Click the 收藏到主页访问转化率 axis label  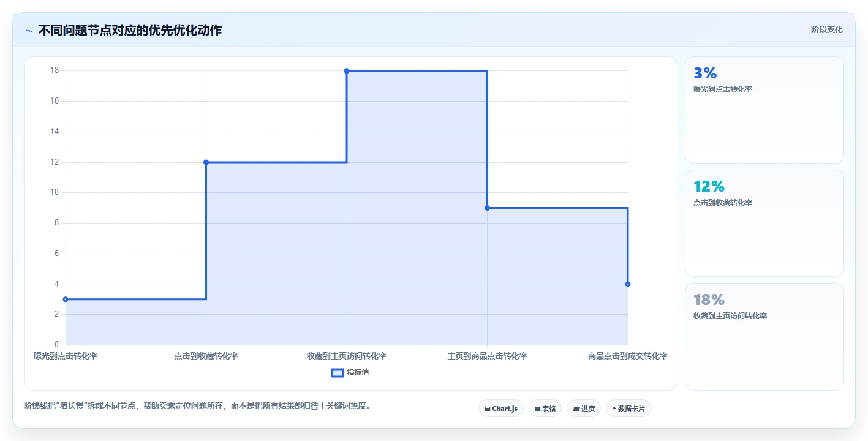[347, 356]
